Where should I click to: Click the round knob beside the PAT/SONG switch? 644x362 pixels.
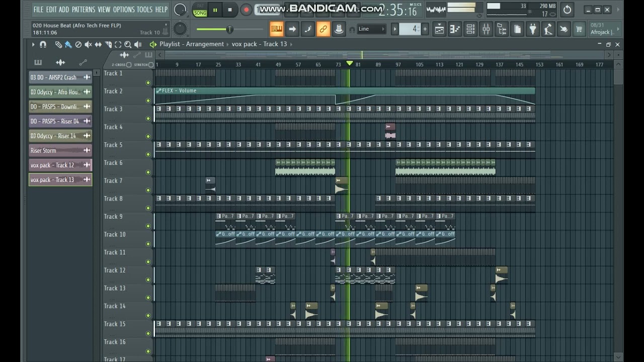coord(180,10)
